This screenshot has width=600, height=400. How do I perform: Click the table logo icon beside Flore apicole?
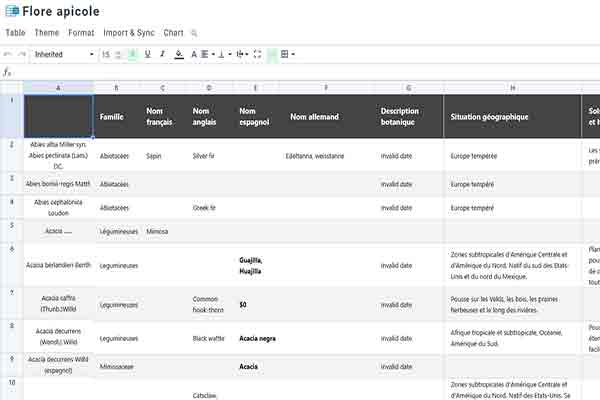coord(10,11)
